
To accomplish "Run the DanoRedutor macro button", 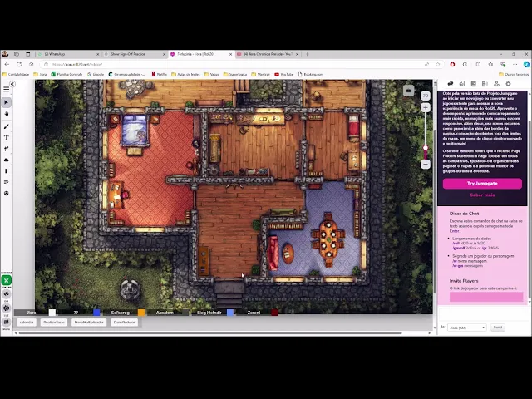I will pos(124,323).
